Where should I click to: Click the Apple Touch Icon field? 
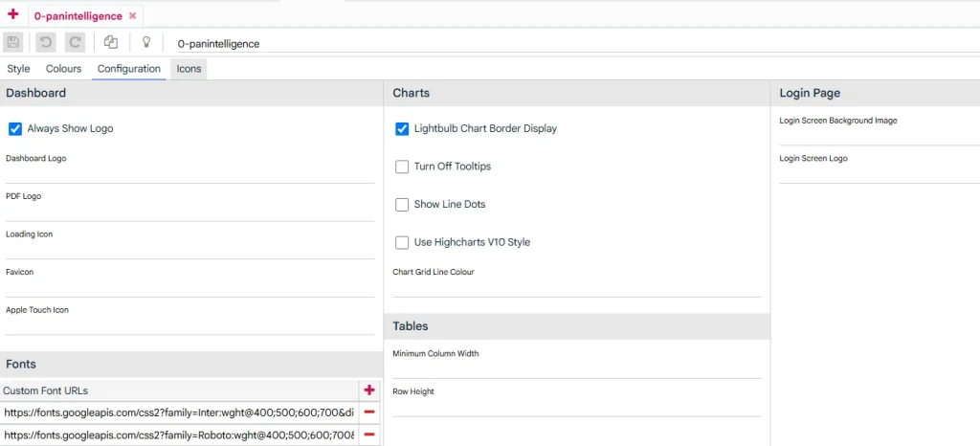click(190, 326)
